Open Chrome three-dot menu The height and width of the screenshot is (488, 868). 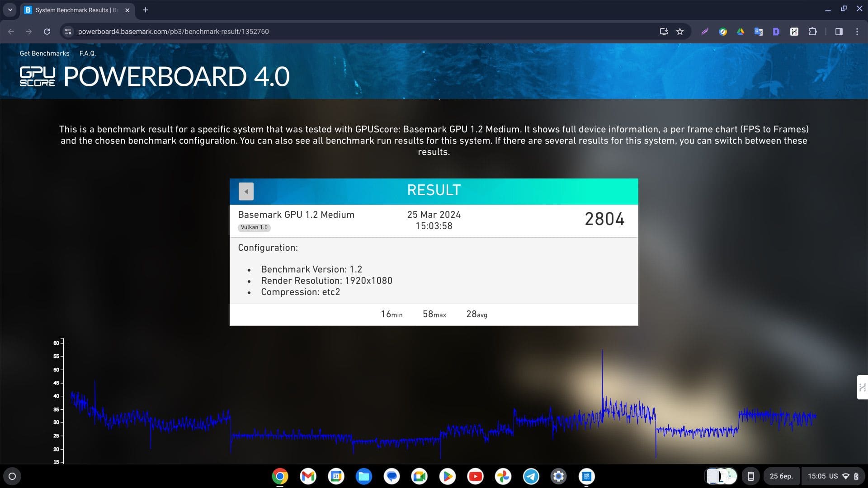tap(857, 32)
